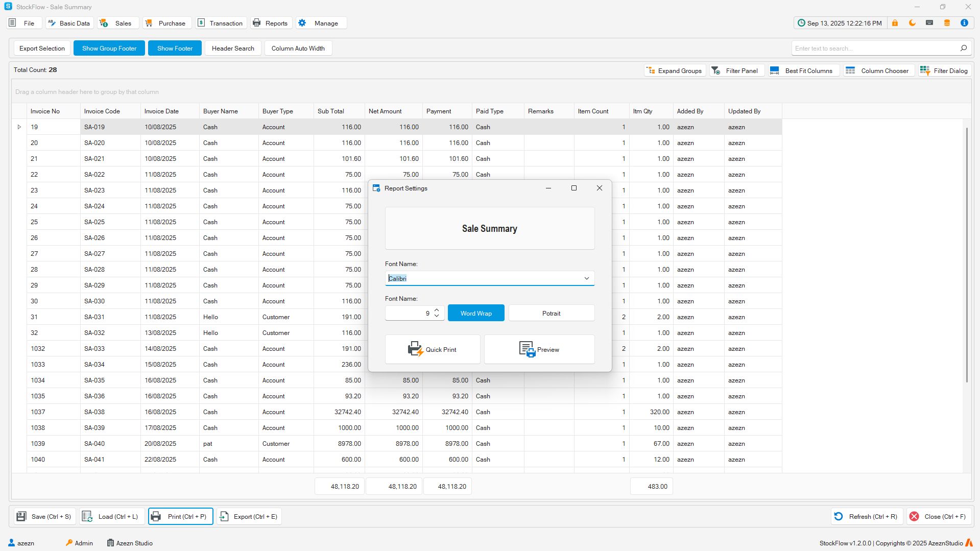980x551 pixels.
Task: Toggle the Show Group Footer button
Action: pos(109,49)
